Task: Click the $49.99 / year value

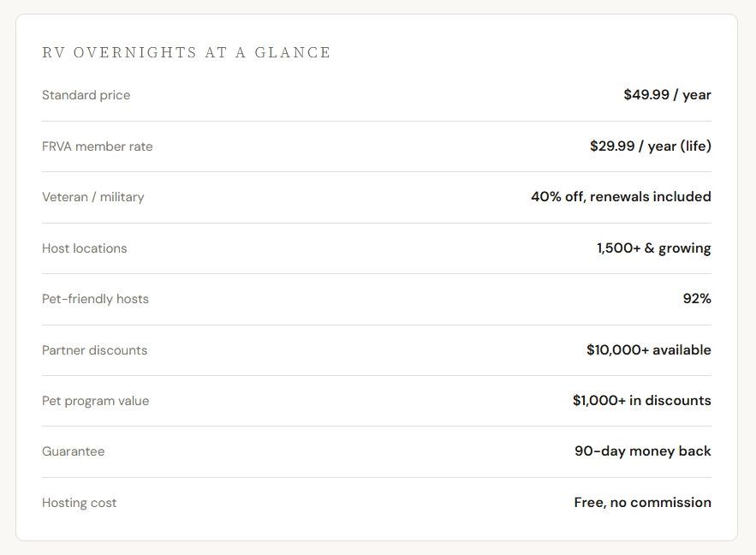Action: (667, 94)
